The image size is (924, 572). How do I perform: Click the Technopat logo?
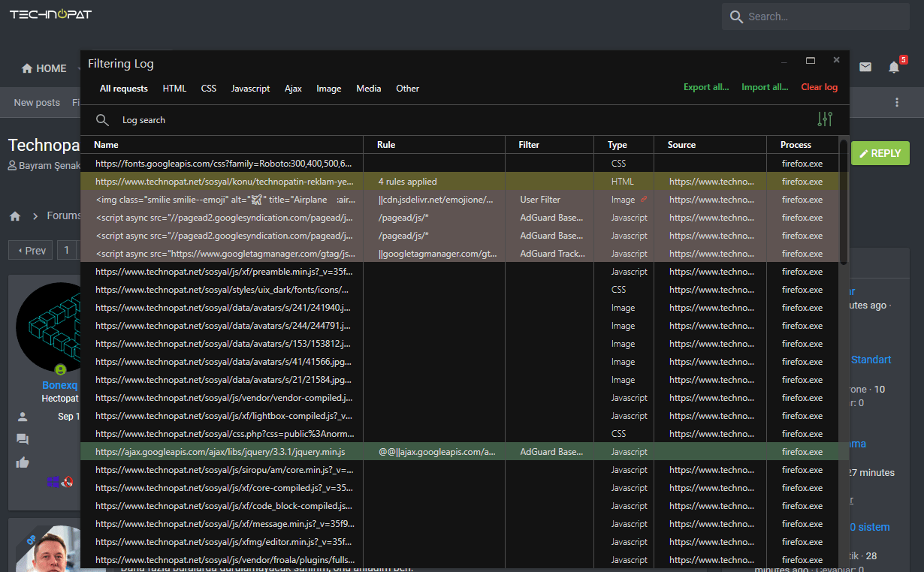tap(50, 14)
